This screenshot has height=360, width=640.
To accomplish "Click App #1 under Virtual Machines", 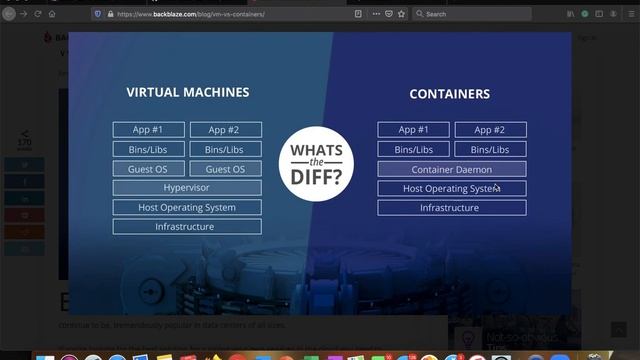I will (x=149, y=130).
